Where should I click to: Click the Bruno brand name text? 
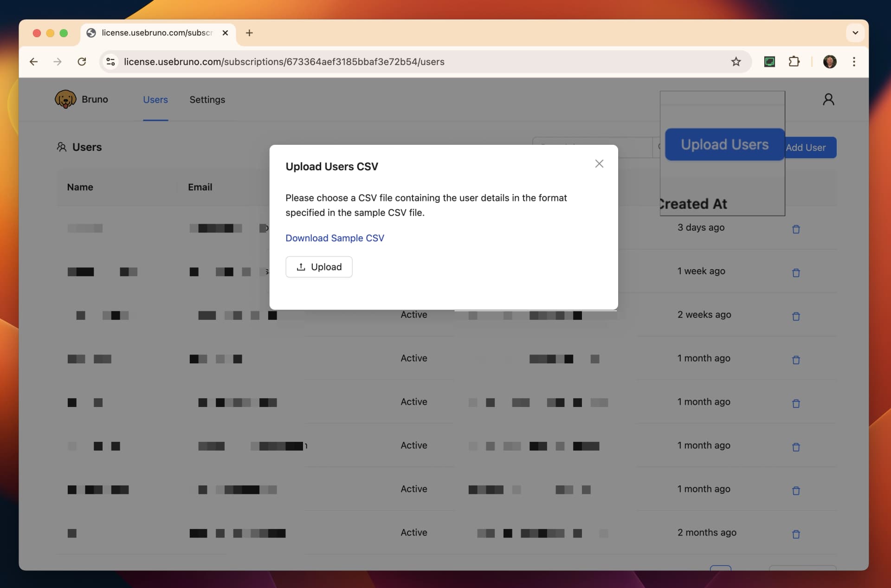(x=95, y=99)
